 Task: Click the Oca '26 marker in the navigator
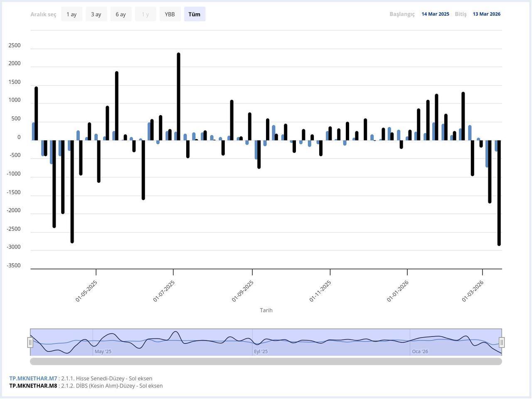[x=420, y=351]
